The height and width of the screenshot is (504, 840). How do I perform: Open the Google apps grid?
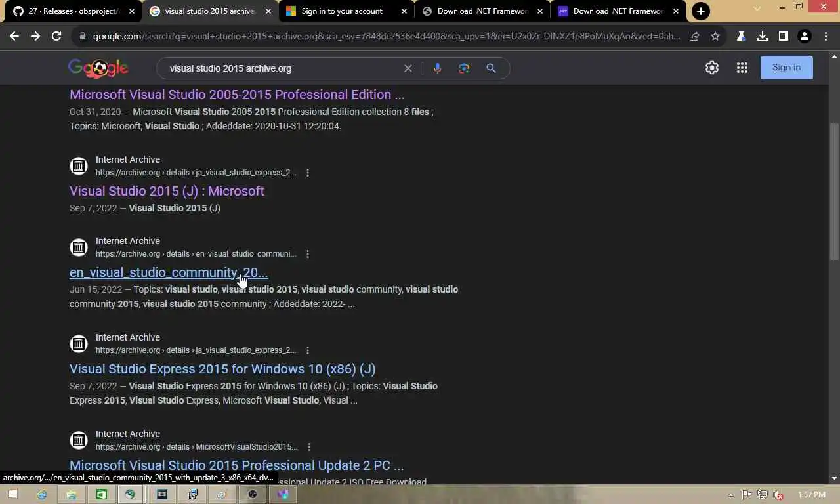(742, 68)
